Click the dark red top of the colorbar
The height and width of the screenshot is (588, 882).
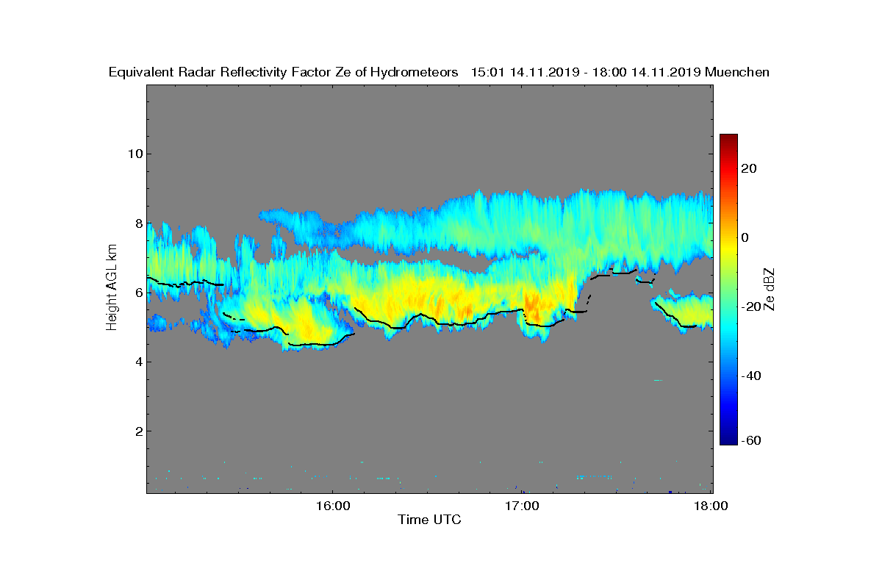pyautogui.click(x=728, y=140)
